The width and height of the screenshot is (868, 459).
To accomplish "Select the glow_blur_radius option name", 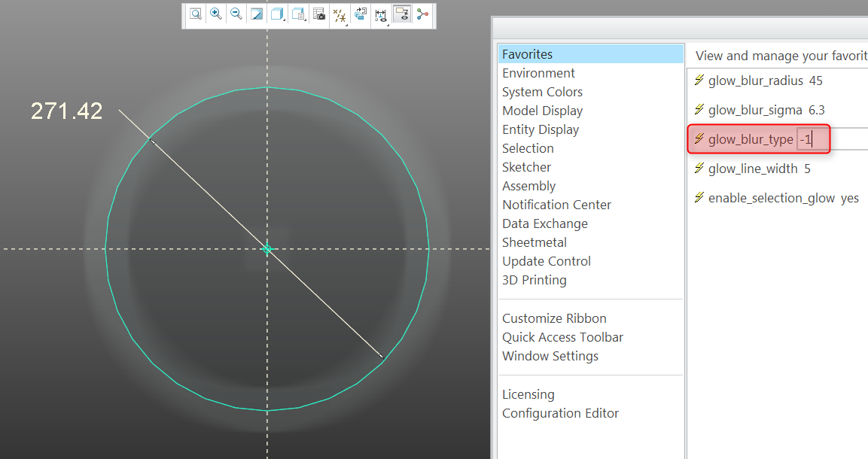I will click(756, 81).
